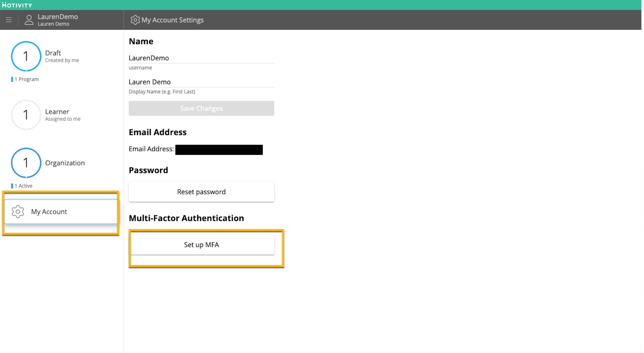Image resolution: width=644 pixels, height=353 pixels.
Task: Click the Draft progress circle showing 1
Action: (26, 56)
